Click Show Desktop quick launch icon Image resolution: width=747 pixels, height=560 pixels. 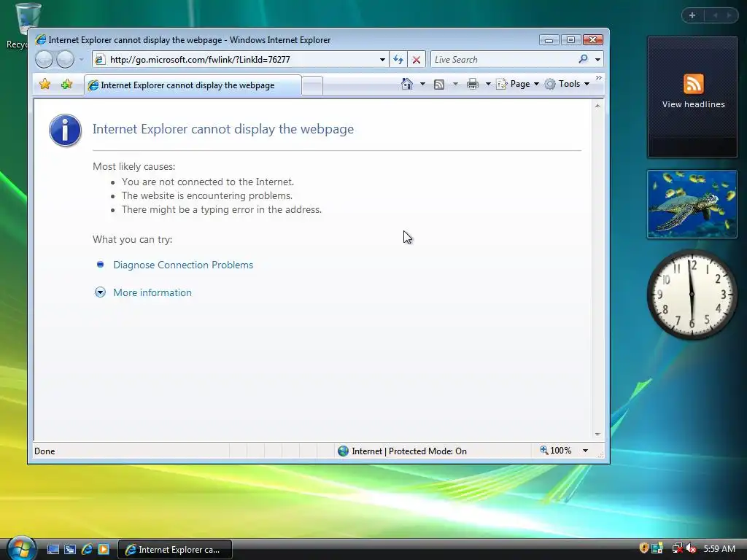click(x=53, y=550)
